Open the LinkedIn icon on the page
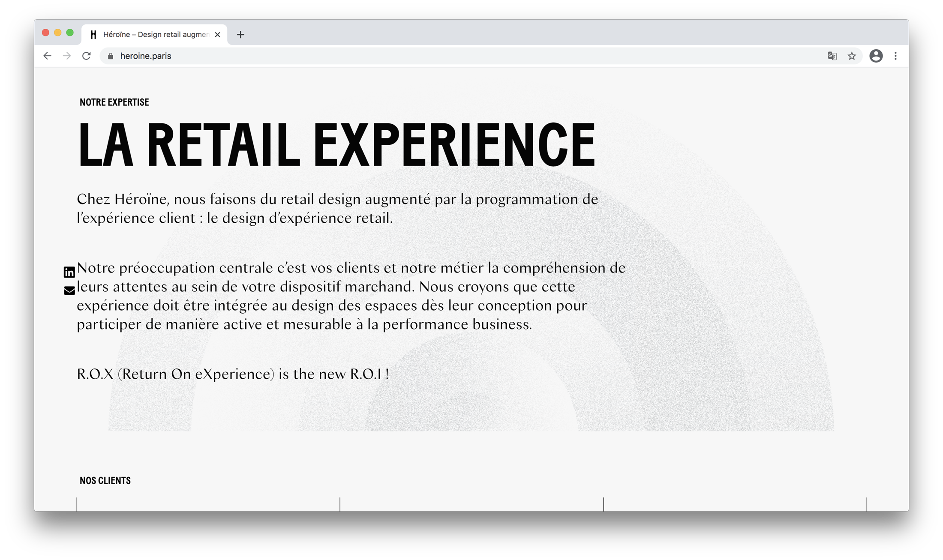 [69, 272]
